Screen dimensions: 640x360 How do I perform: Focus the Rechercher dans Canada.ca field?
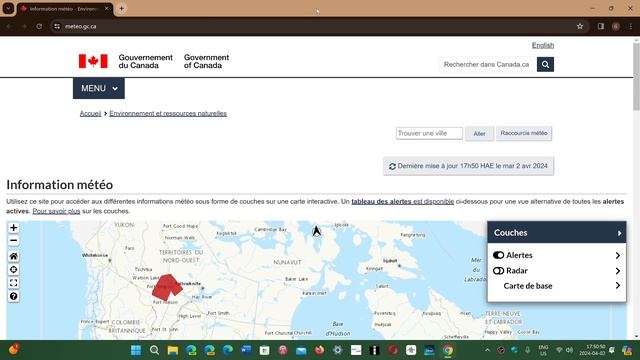(488, 64)
